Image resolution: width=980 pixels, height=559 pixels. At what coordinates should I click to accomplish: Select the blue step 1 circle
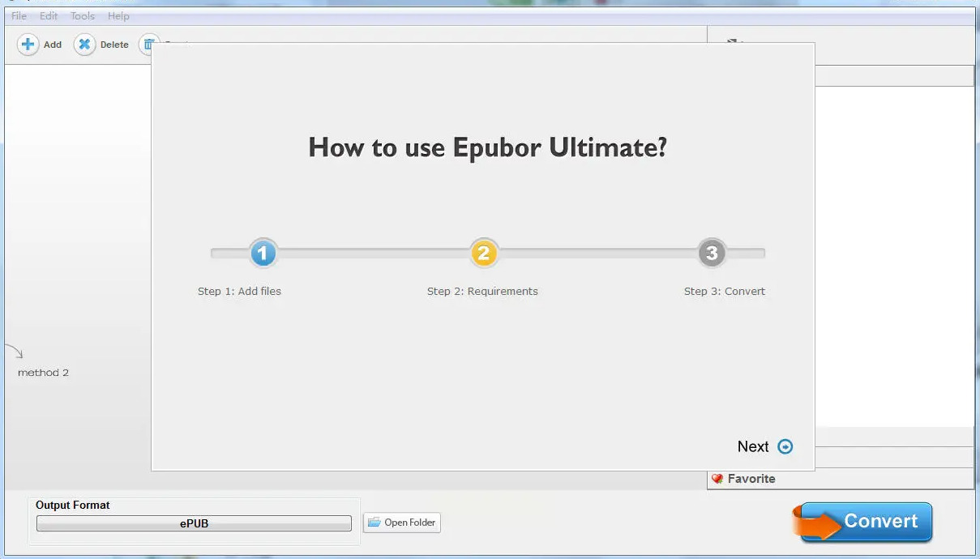coord(263,254)
